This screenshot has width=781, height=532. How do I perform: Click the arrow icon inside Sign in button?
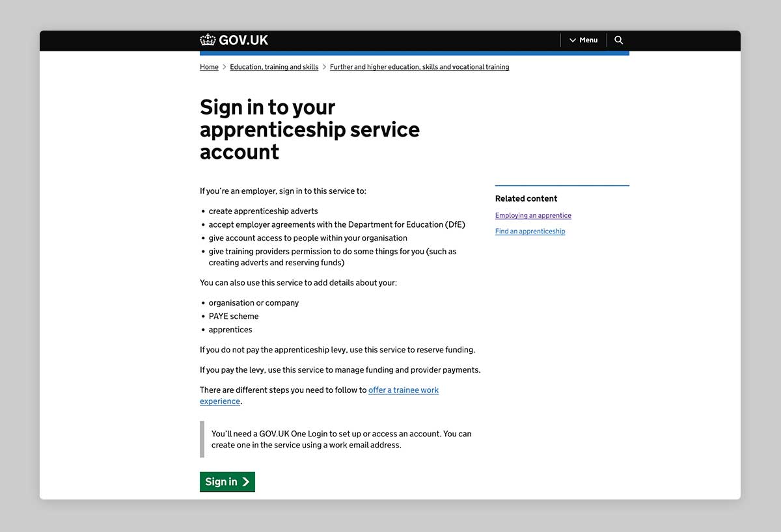point(245,482)
